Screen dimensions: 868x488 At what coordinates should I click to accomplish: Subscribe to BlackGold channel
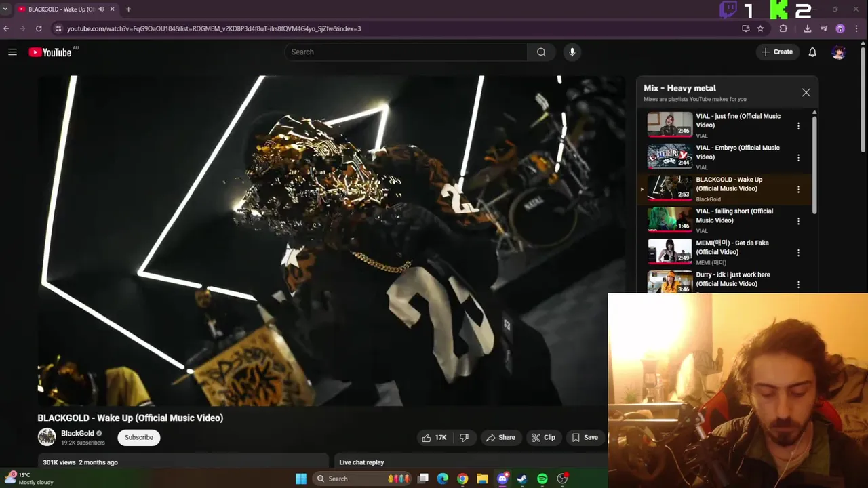(138, 438)
